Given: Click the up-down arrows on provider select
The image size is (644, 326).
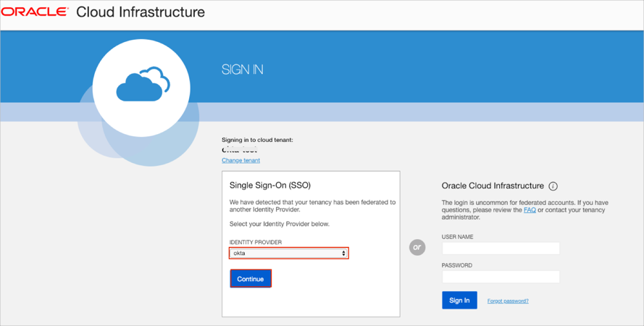Looking at the screenshot, I should [x=343, y=254].
